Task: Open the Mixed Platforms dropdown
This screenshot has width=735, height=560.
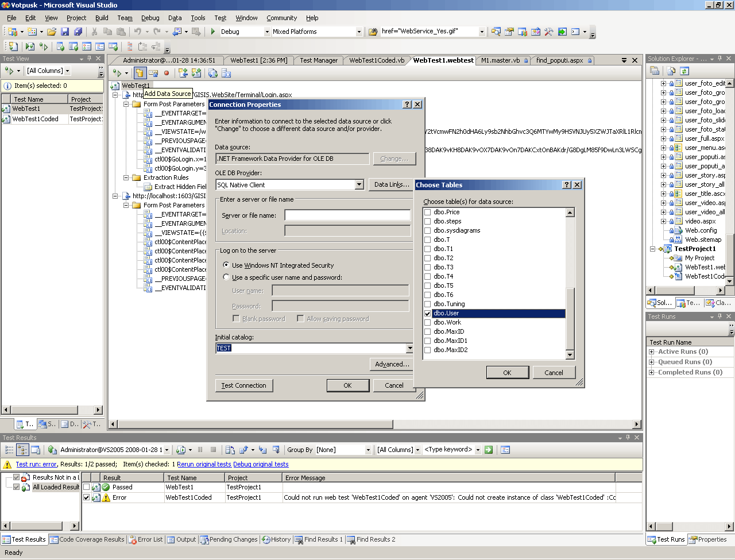Action: coord(359,32)
